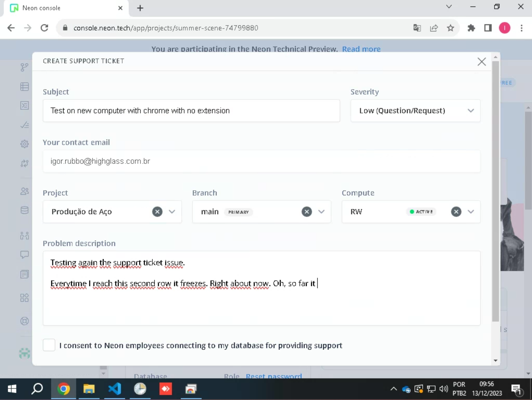The width and height of the screenshot is (532, 400).
Task: Expand the Compute dropdown chevron
Action: (x=471, y=212)
